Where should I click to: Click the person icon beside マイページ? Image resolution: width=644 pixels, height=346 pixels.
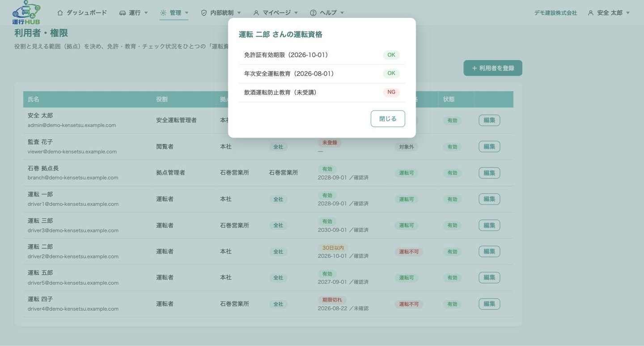click(x=256, y=13)
